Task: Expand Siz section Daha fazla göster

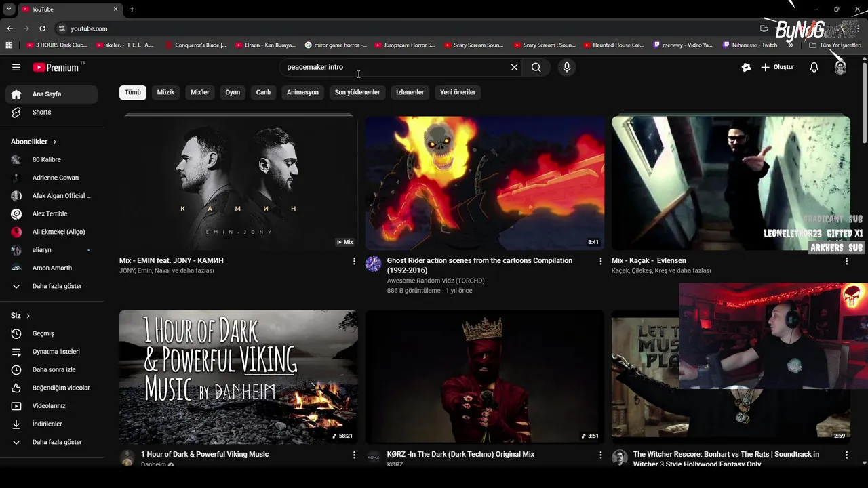Action: (x=52, y=442)
